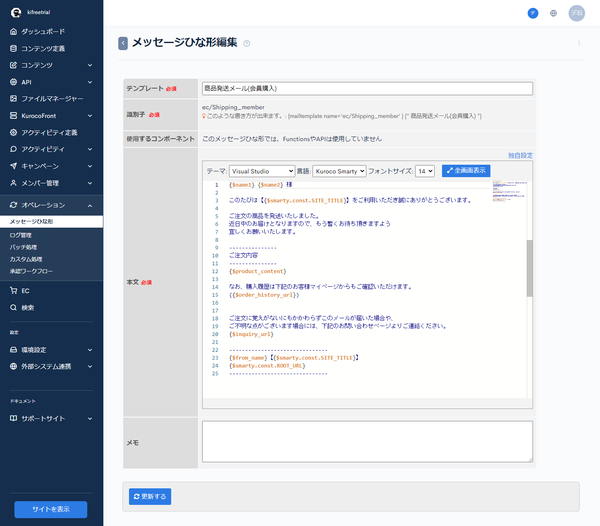Image resolution: width=600 pixels, height=526 pixels.
Task: Open the テーマ Visual Studio dropdown
Action: 262,171
